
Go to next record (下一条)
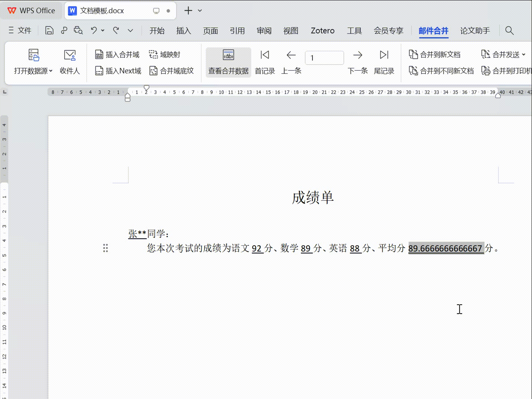click(x=357, y=55)
